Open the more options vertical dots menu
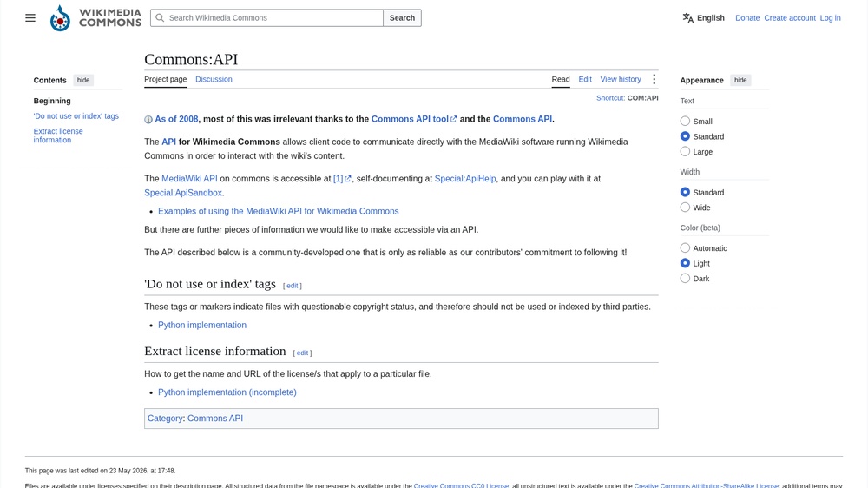This screenshot has height=488, width=868. (654, 79)
